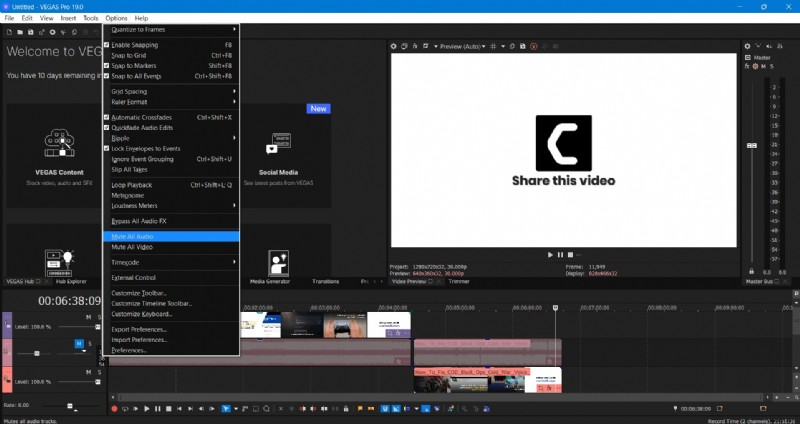This screenshot has width=800, height=424.
Task: Mute the bottom salmon video track
Action: click(88, 372)
